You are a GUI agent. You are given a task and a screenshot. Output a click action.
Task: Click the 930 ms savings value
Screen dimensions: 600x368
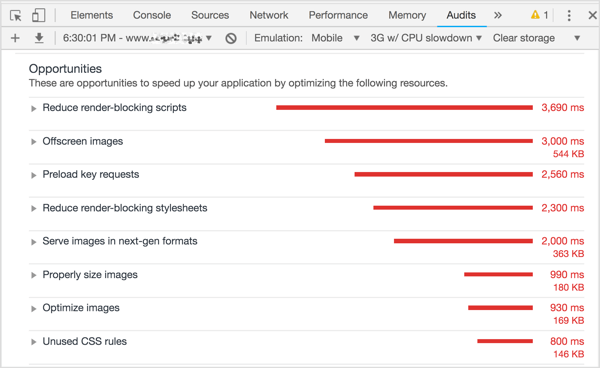567,308
